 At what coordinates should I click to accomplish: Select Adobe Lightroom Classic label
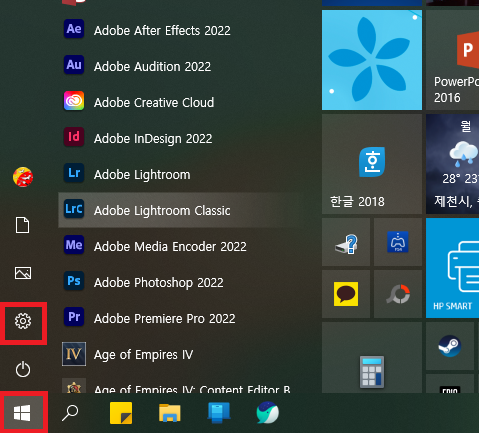162,211
